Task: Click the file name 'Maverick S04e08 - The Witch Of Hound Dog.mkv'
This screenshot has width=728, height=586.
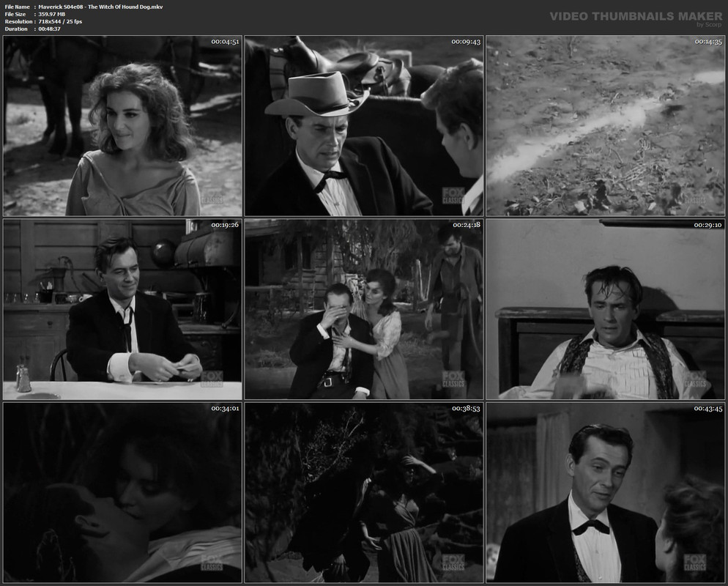Action: click(100, 7)
